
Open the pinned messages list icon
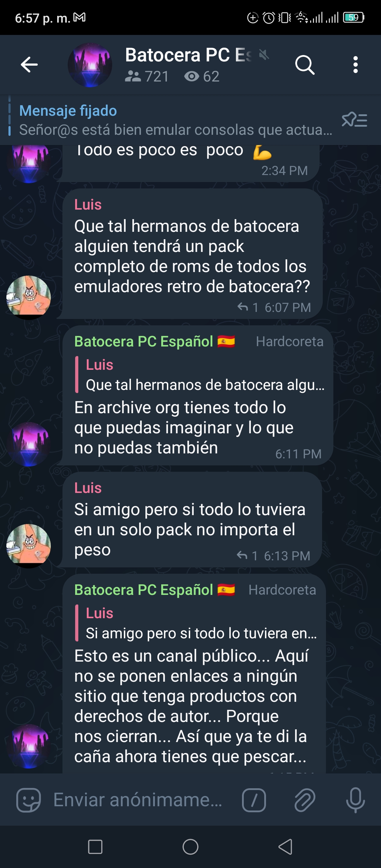pyautogui.click(x=355, y=120)
